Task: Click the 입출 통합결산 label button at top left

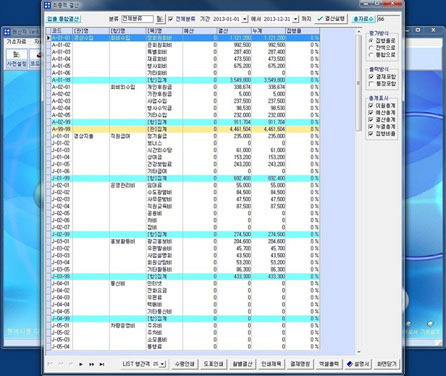Action: click(63, 19)
